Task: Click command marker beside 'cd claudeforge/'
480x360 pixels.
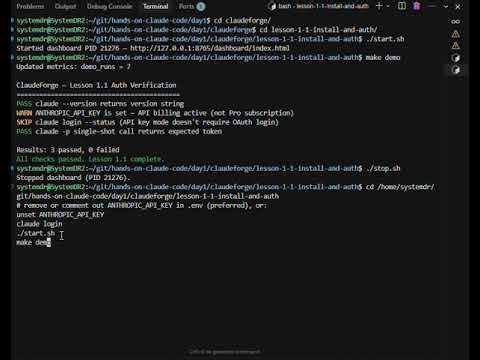Action: (13, 20)
